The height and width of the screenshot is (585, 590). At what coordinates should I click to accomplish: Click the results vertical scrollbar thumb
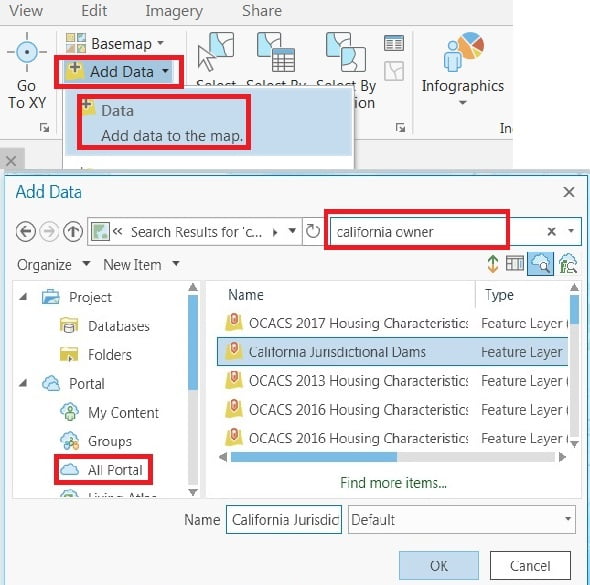574,309
